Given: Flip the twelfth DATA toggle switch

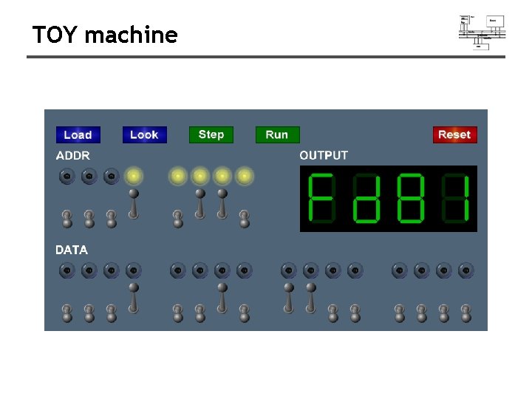Looking at the screenshot, I should (355, 313).
